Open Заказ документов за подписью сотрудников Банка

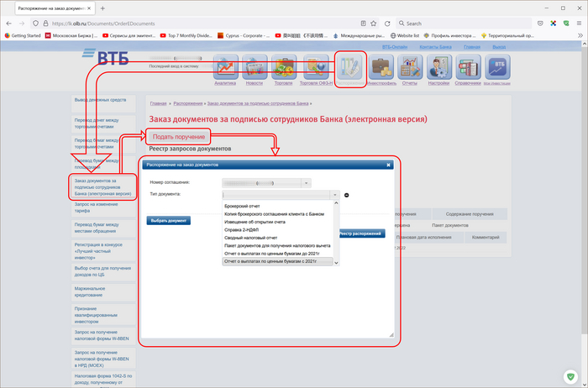(x=103, y=187)
